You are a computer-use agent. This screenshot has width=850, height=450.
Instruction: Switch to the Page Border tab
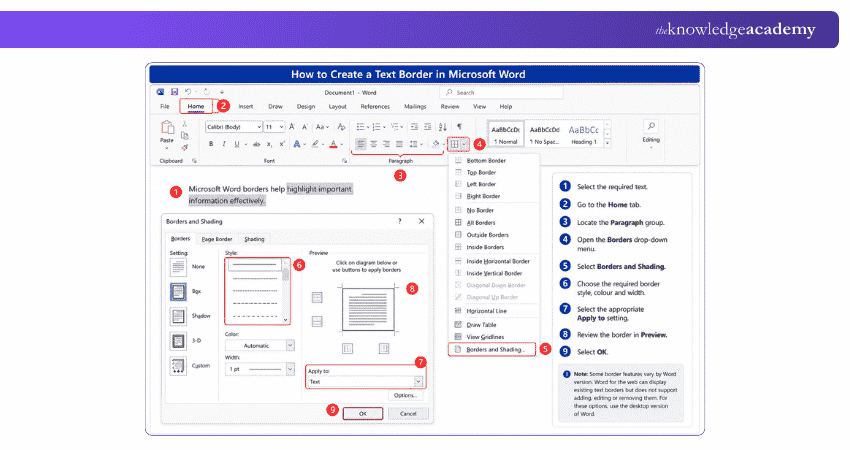click(217, 239)
